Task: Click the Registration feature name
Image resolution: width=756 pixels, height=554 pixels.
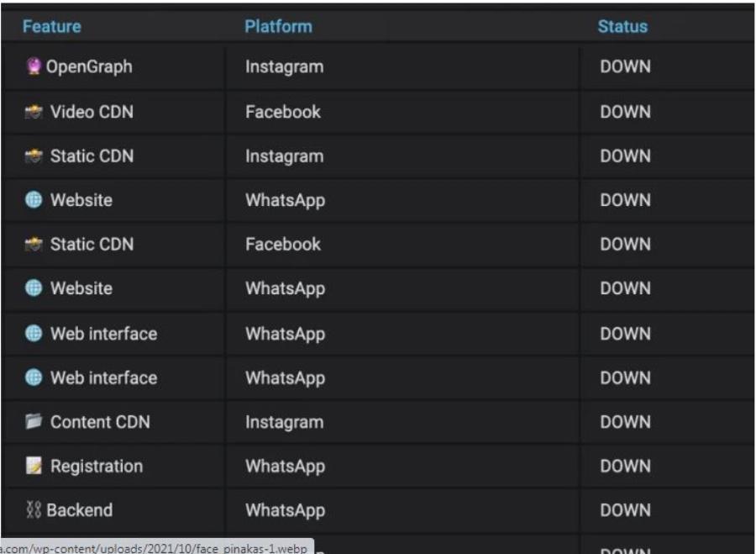Action: pos(97,466)
